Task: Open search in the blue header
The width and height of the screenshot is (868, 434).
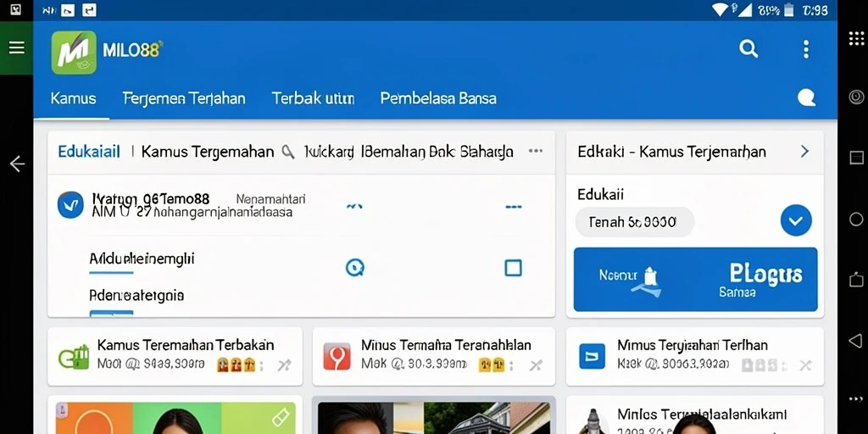Action: [748, 48]
